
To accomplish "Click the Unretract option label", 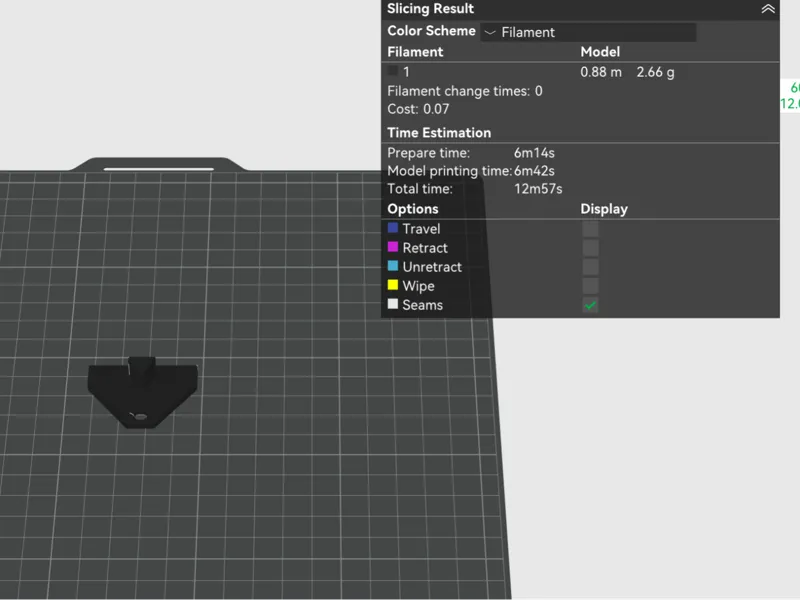I will 432,267.
